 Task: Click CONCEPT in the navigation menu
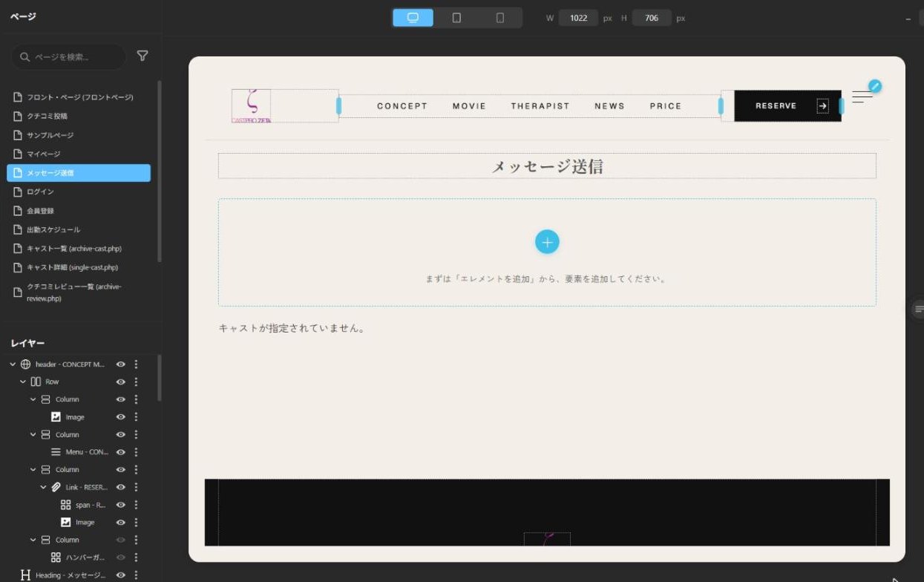402,106
